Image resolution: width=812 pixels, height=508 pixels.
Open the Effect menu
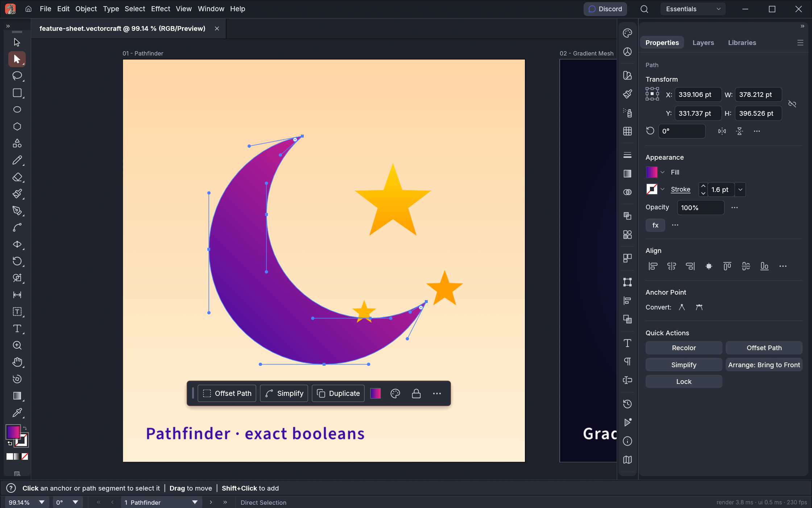(161, 9)
